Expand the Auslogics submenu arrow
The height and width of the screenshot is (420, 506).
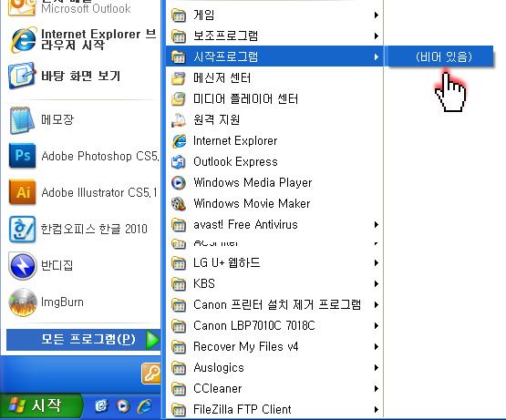[x=376, y=368]
